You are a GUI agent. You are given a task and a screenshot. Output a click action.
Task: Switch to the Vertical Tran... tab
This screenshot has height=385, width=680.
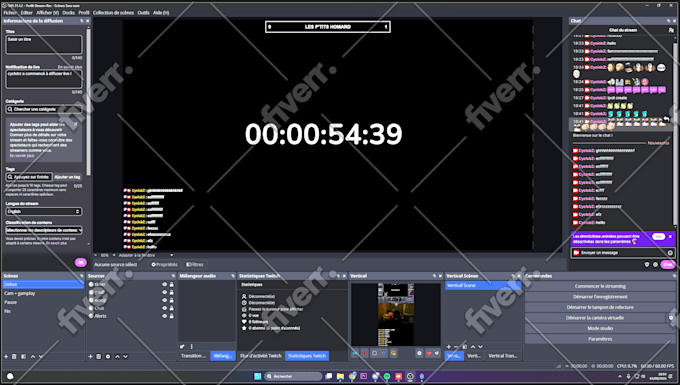(503, 356)
